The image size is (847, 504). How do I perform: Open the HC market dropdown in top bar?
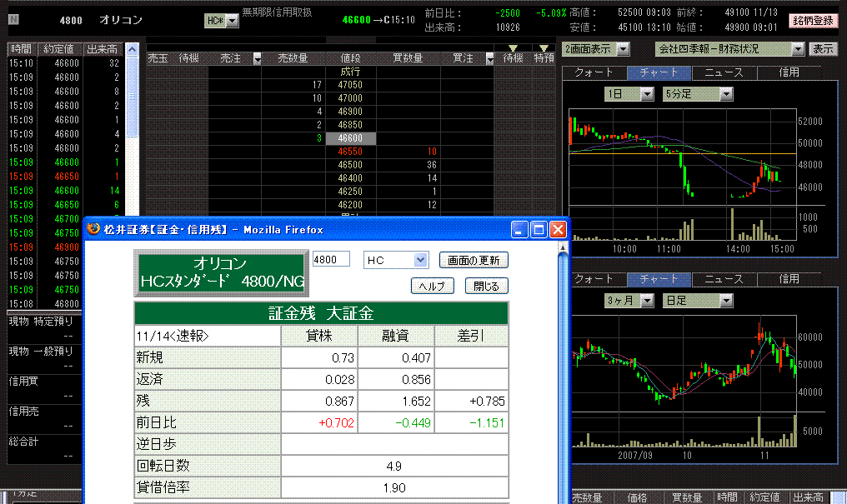click(233, 21)
